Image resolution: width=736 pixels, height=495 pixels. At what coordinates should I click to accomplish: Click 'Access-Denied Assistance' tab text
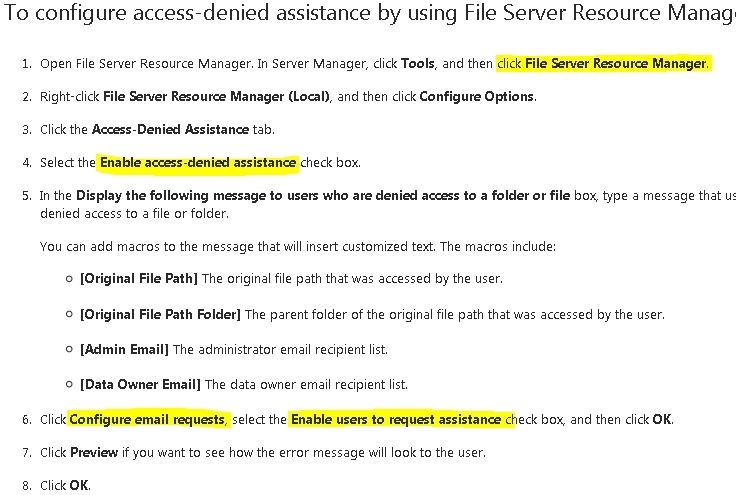pos(170,129)
